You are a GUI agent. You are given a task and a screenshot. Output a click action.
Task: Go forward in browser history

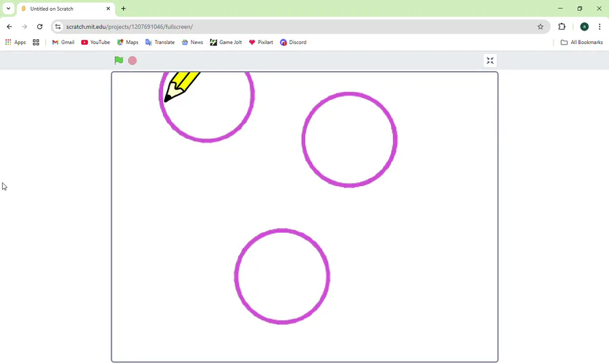point(24,27)
